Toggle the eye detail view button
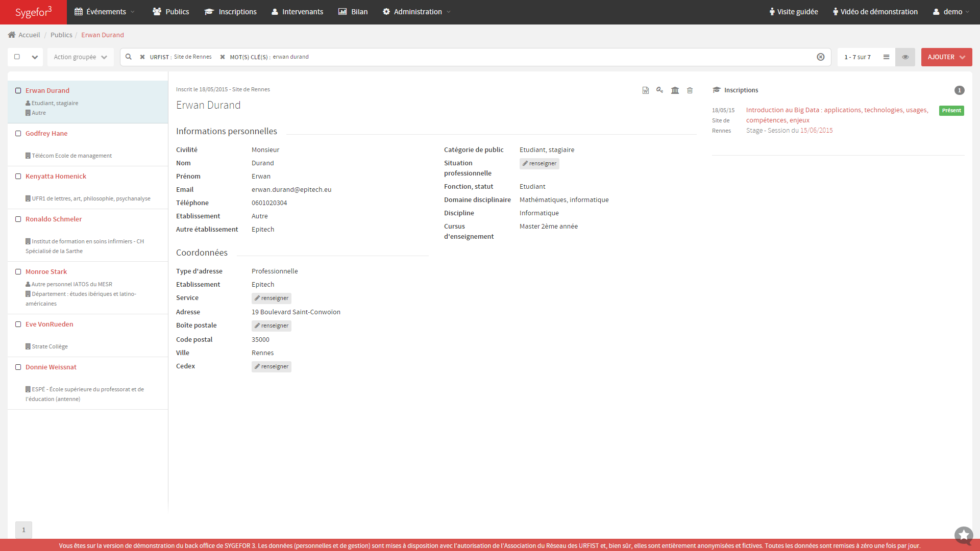 (x=905, y=57)
